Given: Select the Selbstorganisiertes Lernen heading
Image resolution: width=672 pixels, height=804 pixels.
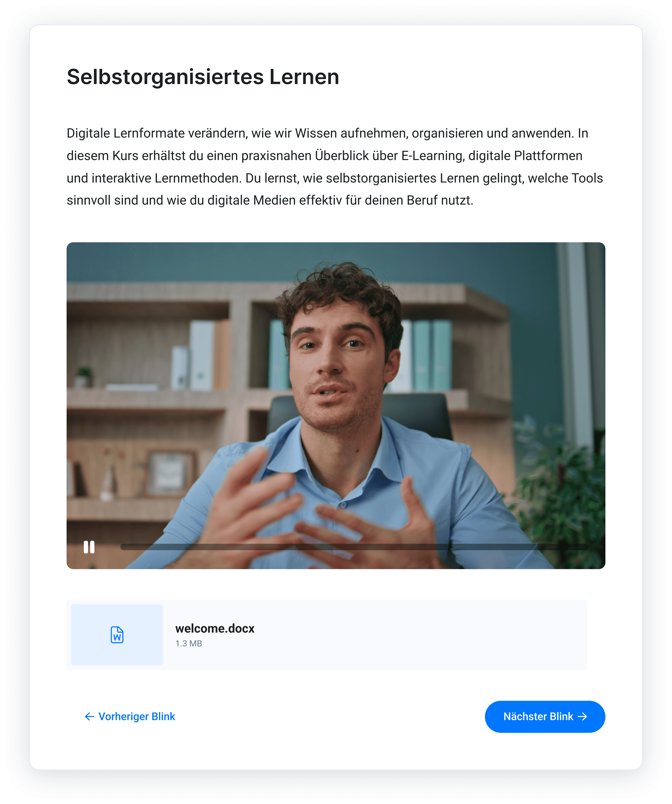Looking at the screenshot, I should coord(203,77).
